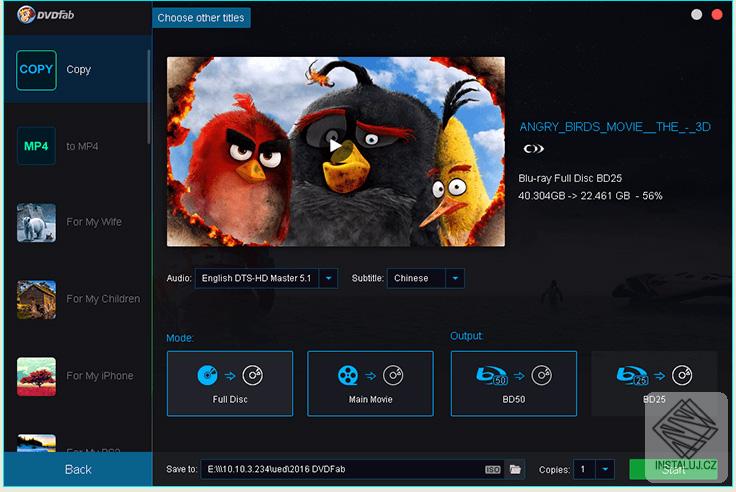Expand the Audio track dropdown arrow
The image size is (736, 492).
(x=329, y=278)
